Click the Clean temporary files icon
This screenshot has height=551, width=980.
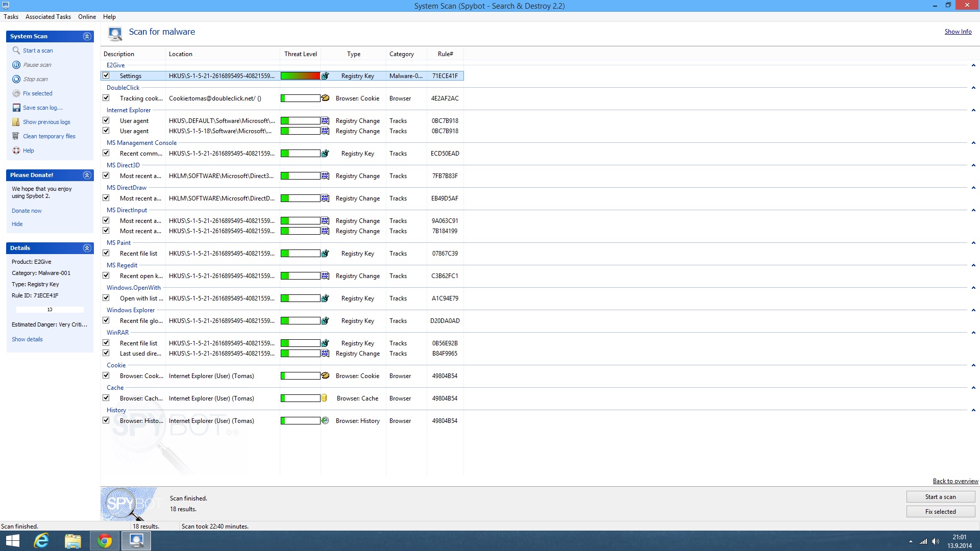tap(16, 136)
